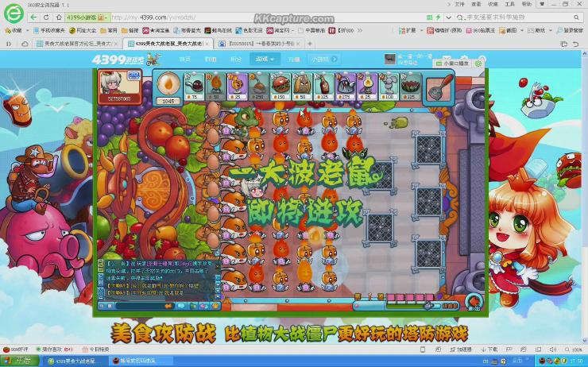The width and height of the screenshot is (588, 367).
Task: Open the 淘宝网 bookmark
Action: pos(280,30)
